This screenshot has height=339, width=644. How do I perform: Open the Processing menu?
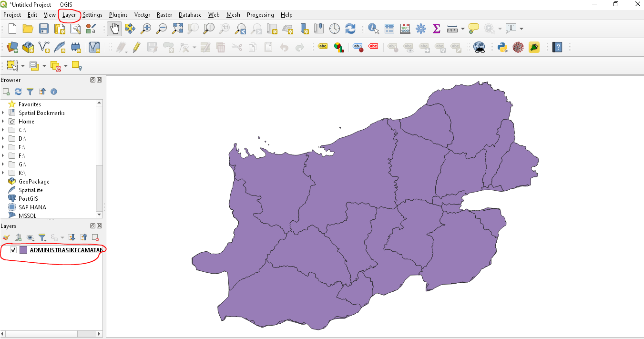[x=260, y=15]
